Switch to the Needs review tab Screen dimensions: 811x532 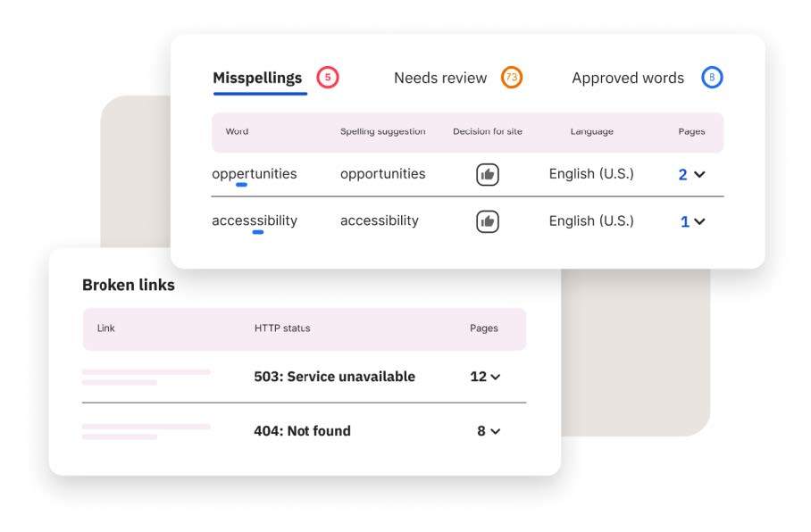coord(440,78)
